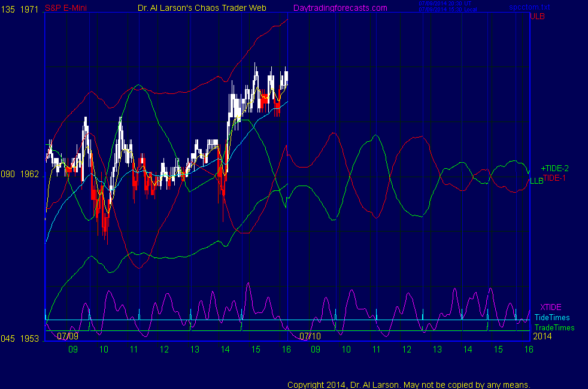
Task: Click hour label '16' below the 2014 label
Action: pyautogui.click(x=529, y=350)
